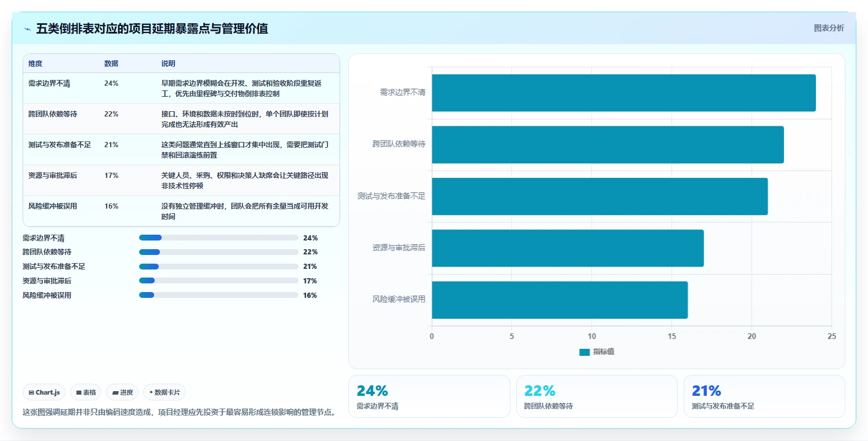The height and width of the screenshot is (441, 868).
Task: Select the 资源与审批滞后 bar in the chart
Action: pos(568,248)
